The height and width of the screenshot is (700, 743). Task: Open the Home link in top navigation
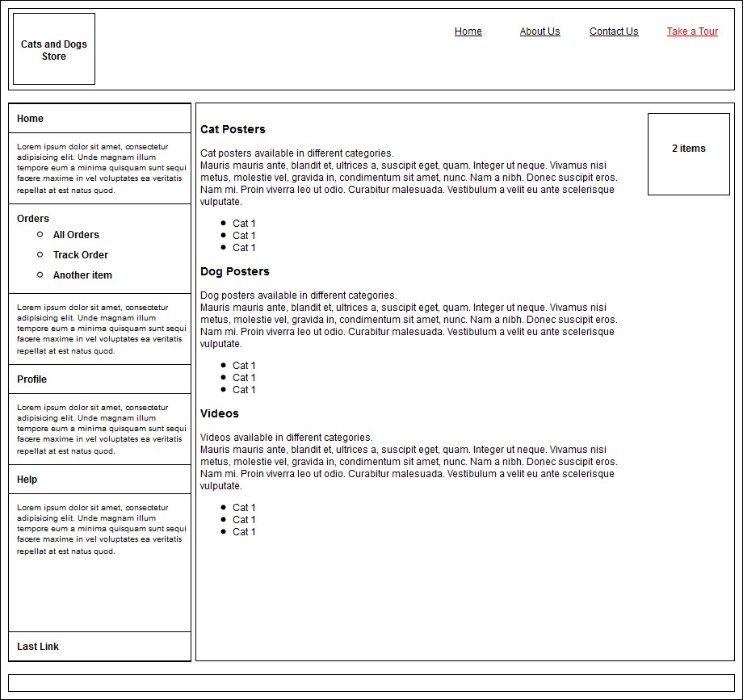[468, 31]
